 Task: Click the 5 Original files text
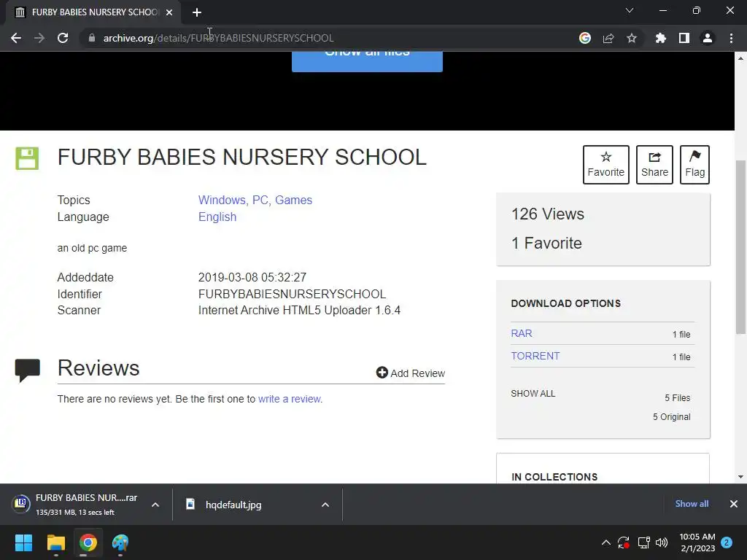[671, 416]
